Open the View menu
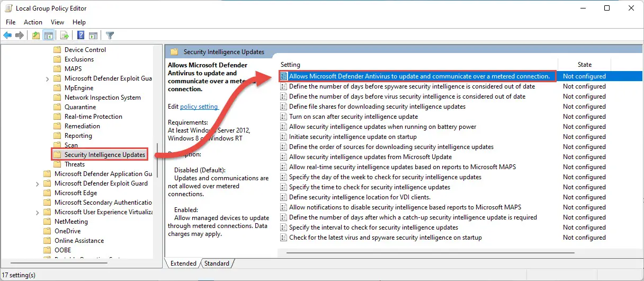Image resolution: width=644 pixels, height=281 pixels. pos(57,22)
